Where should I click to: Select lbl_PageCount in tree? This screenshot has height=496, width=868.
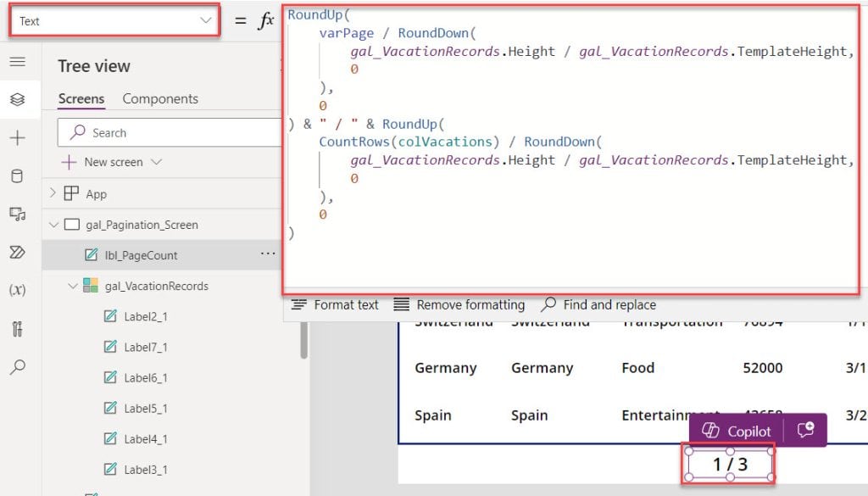142,255
